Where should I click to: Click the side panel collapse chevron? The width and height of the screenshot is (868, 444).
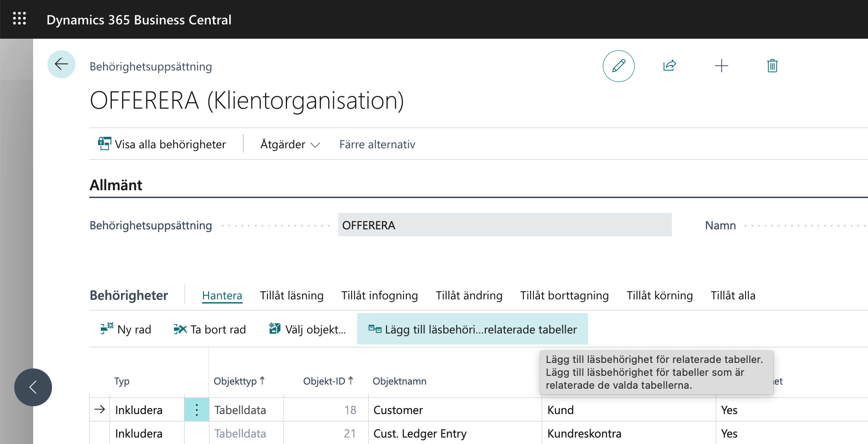[33, 387]
